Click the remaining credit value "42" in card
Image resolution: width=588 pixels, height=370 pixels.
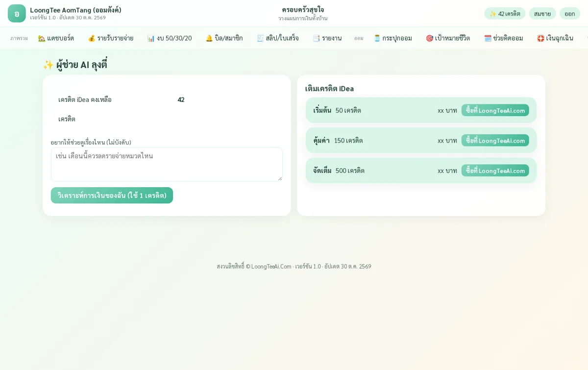181,99
